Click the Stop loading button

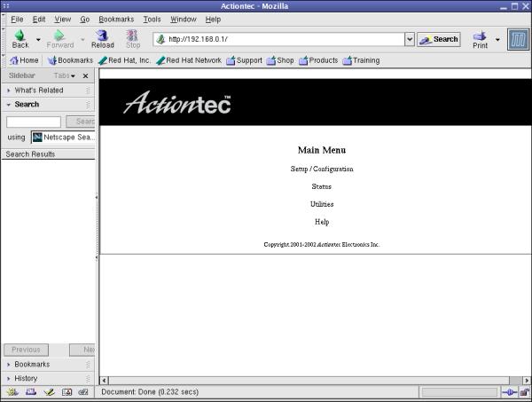tap(133, 39)
